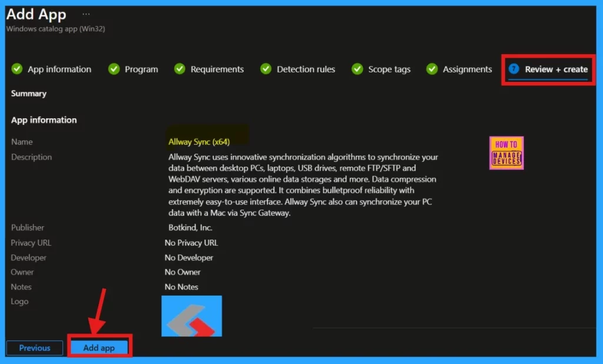The height and width of the screenshot is (364, 603).
Task: Open the ellipsis menu beside Add App
Action: coord(86,14)
